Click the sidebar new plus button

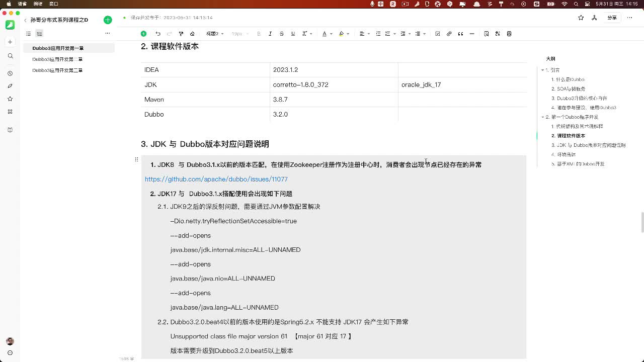(x=10, y=42)
